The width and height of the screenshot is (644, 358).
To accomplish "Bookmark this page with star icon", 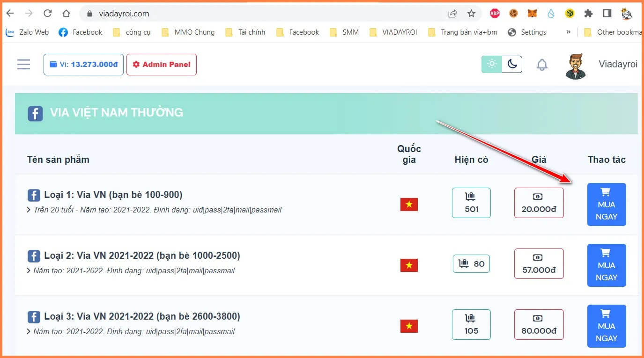I will click(471, 14).
